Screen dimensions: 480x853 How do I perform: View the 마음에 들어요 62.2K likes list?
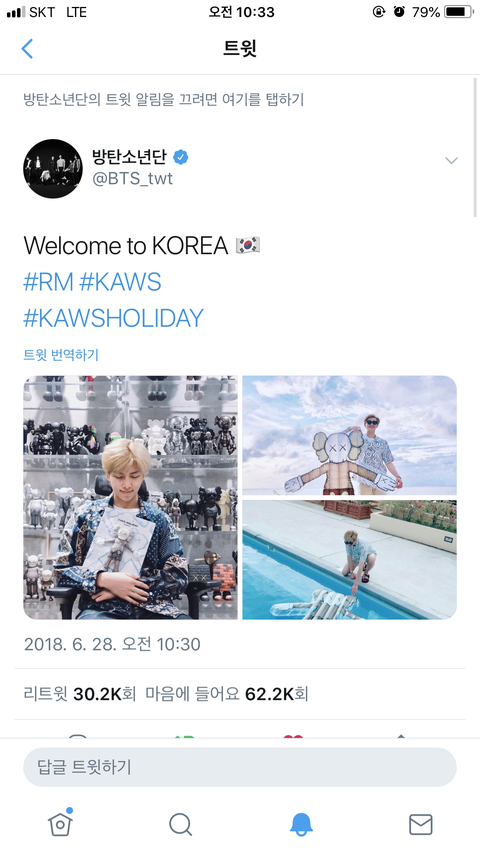pyautogui.click(x=226, y=694)
